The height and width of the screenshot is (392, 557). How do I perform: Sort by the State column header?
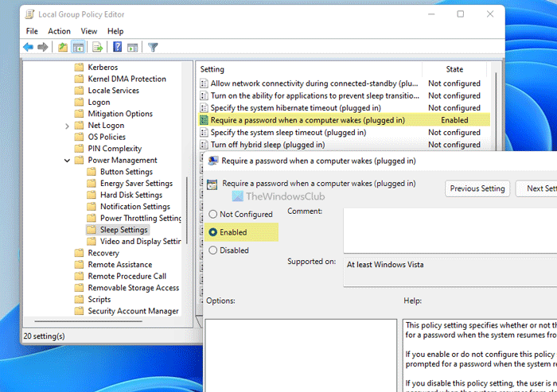pyautogui.click(x=454, y=69)
